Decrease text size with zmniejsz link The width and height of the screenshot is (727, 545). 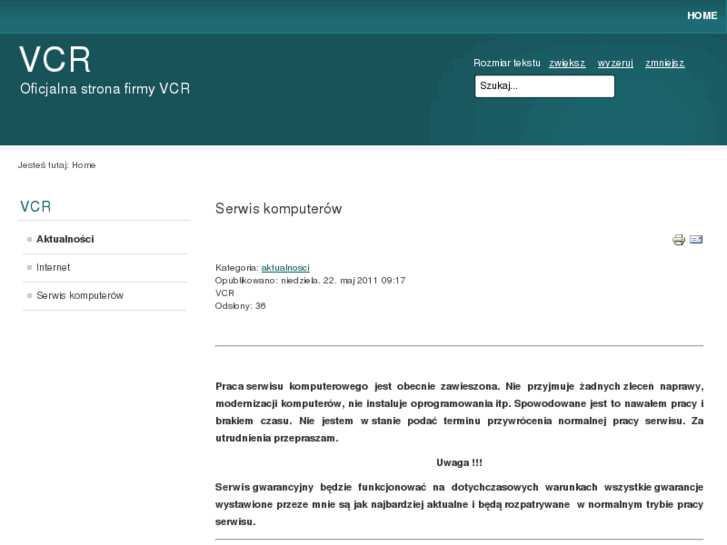[x=664, y=63]
